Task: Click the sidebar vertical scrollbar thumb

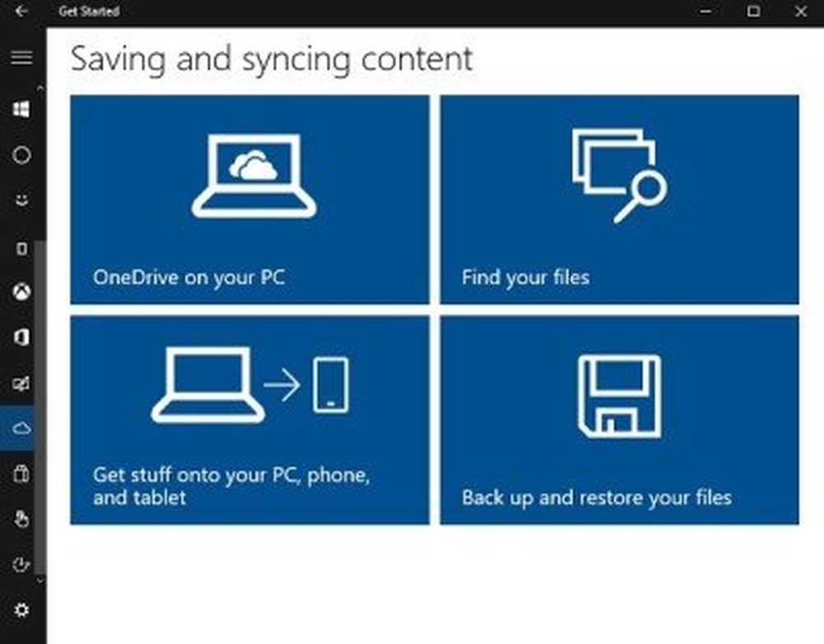Action: click(40, 407)
